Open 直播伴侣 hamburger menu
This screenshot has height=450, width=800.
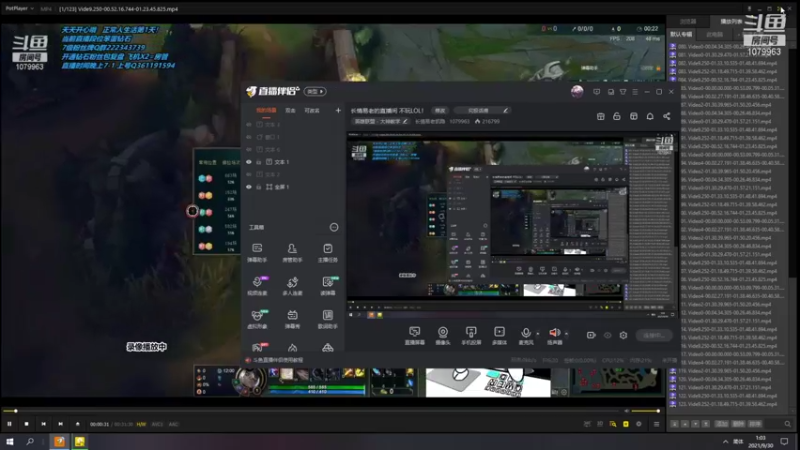point(635,92)
